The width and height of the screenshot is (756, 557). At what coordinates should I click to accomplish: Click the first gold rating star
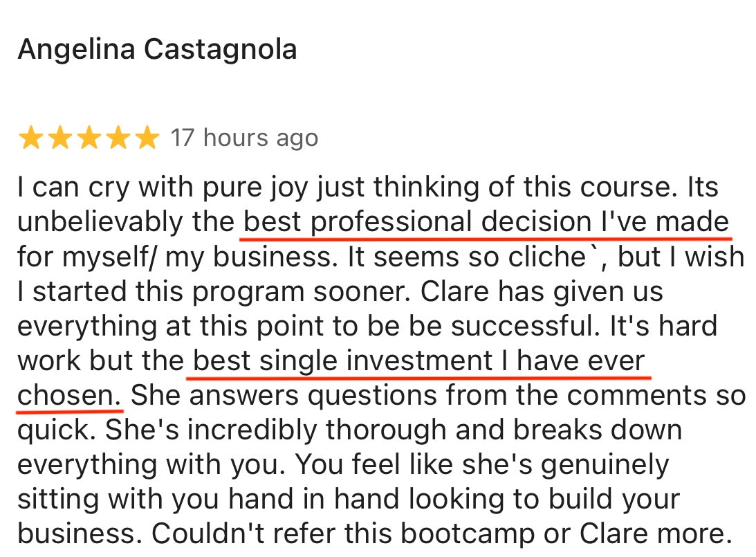point(30,138)
